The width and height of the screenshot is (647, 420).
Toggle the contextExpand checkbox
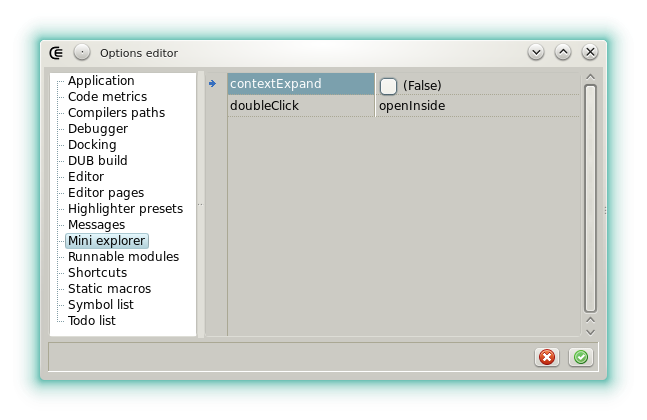click(388, 86)
